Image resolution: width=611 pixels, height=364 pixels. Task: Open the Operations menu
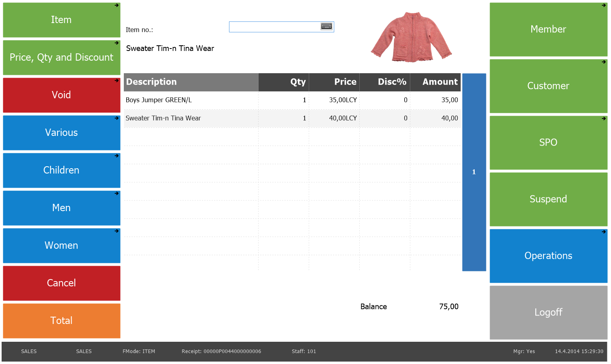tap(548, 256)
